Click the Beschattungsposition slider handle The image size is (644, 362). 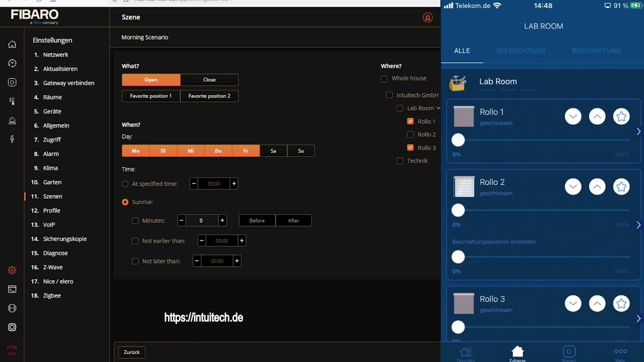[458, 257]
